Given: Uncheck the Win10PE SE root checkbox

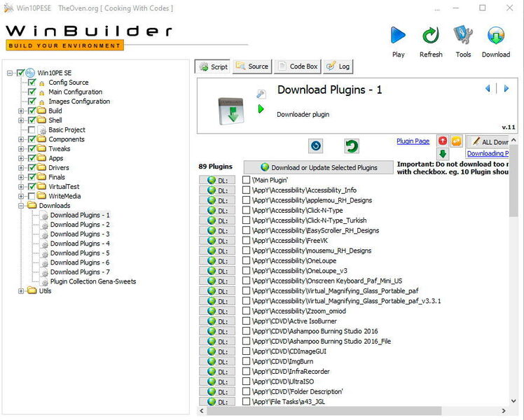Looking at the screenshot, I should 21,72.
